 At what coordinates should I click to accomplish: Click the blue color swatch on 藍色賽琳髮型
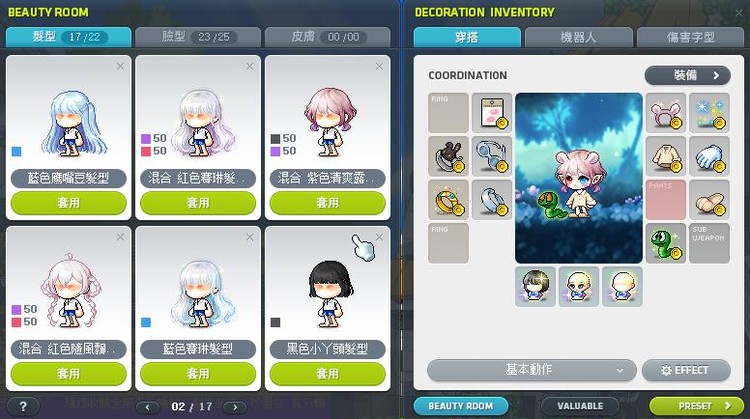[x=146, y=322]
